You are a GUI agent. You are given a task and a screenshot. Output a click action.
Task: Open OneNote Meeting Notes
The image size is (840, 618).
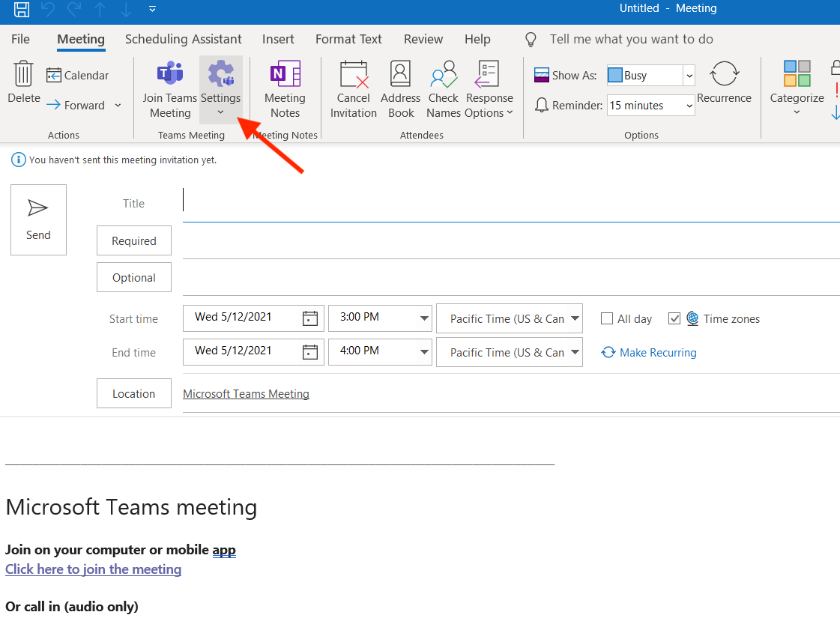click(285, 89)
